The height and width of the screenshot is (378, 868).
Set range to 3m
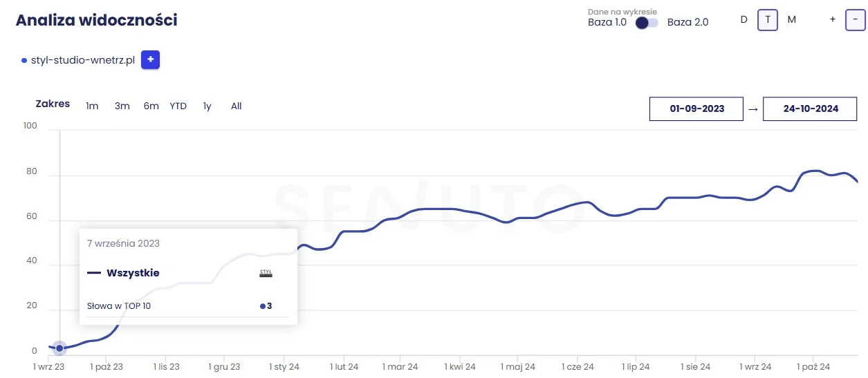point(122,106)
